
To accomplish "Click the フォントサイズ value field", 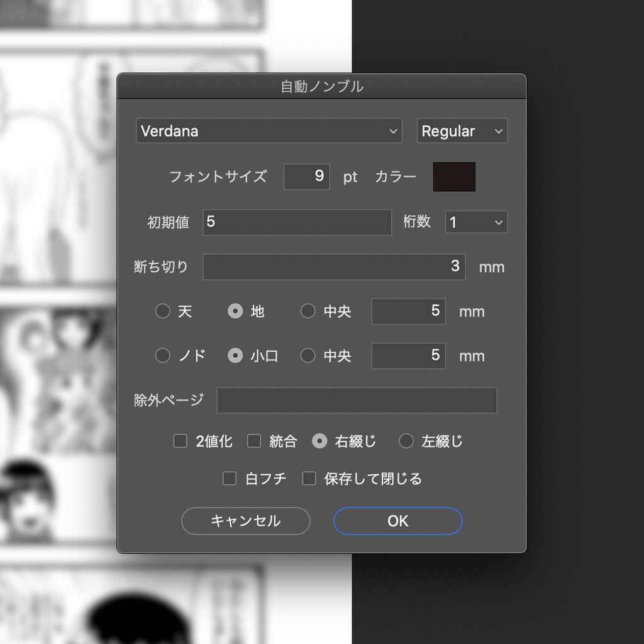I will point(306,177).
